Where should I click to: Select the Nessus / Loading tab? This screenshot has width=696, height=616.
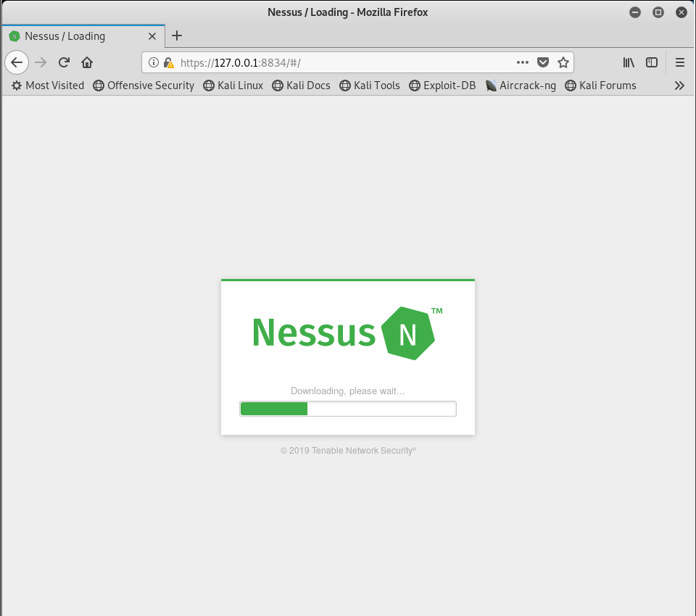pyautogui.click(x=83, y=36)
